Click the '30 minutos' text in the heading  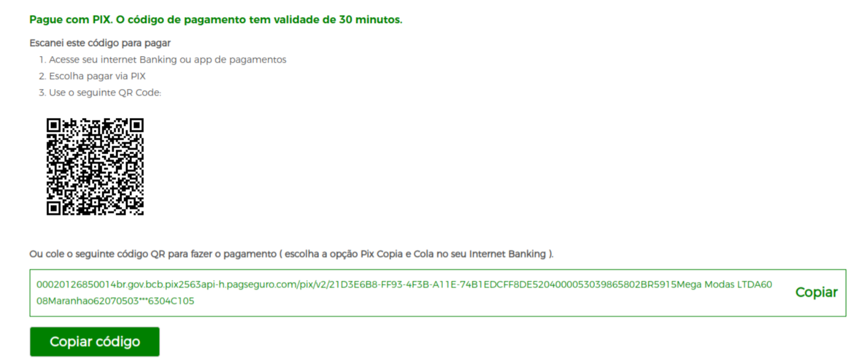(370, 20)
